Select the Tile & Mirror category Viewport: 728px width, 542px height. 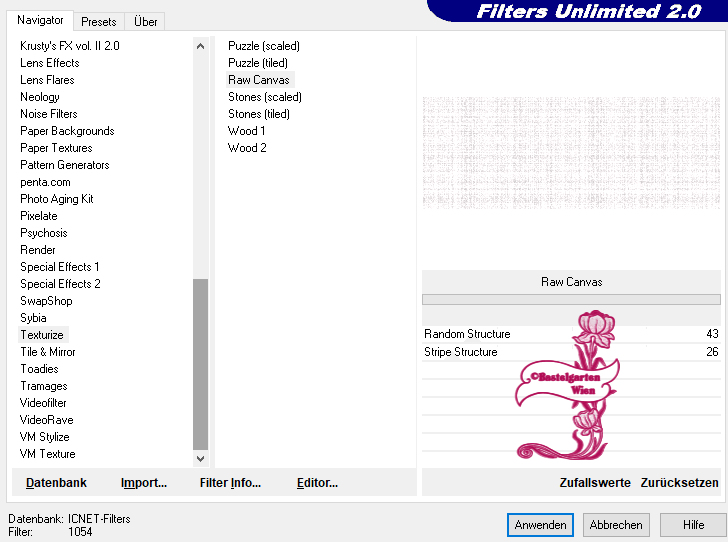(47, 352)
